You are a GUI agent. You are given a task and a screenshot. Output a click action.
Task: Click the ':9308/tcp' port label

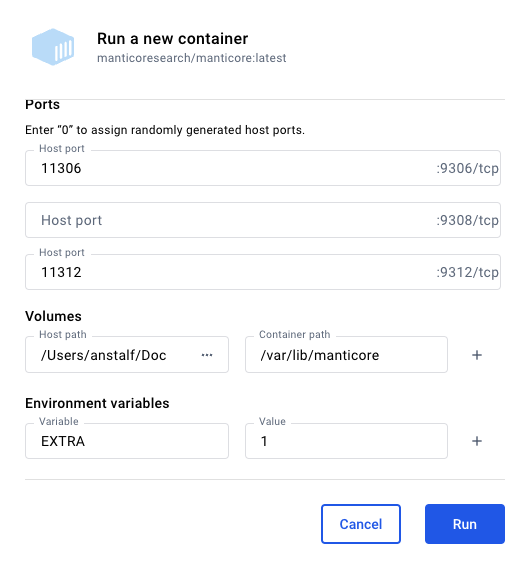tap(468, 220)
